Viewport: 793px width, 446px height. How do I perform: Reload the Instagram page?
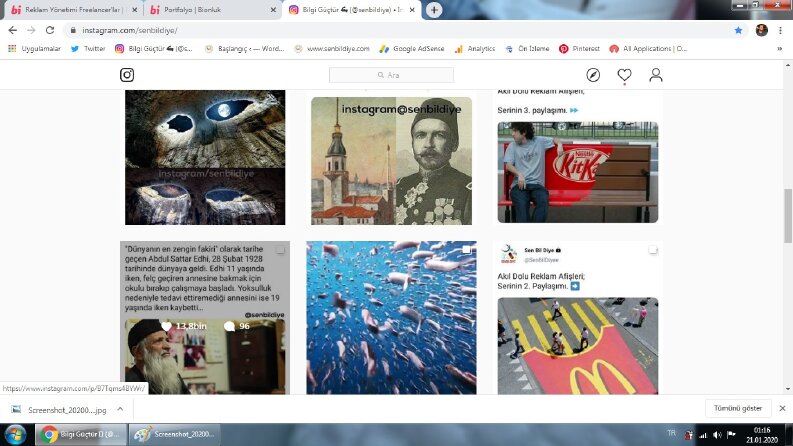click(x=50, y=30)
